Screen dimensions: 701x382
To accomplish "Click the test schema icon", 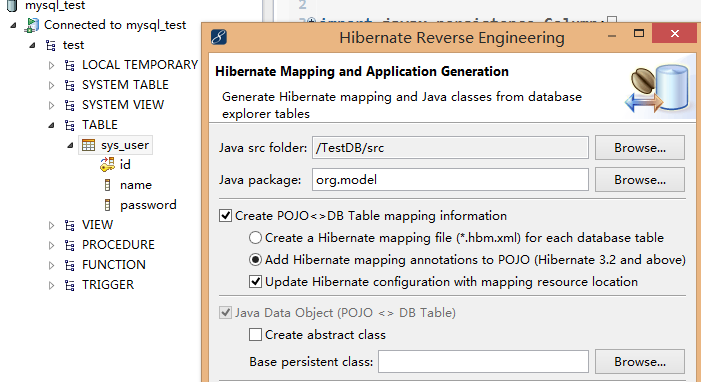I will 51,45.
